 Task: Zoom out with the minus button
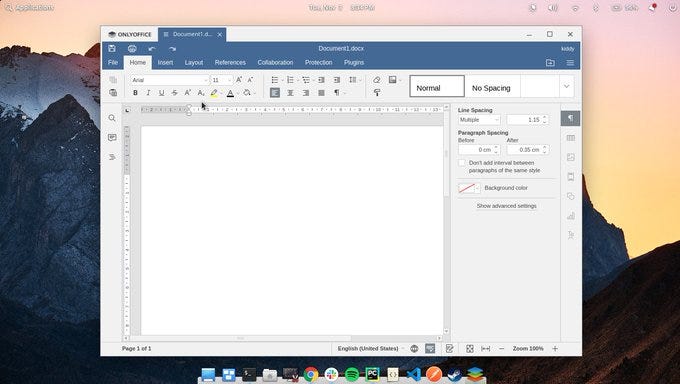[501, 348]
